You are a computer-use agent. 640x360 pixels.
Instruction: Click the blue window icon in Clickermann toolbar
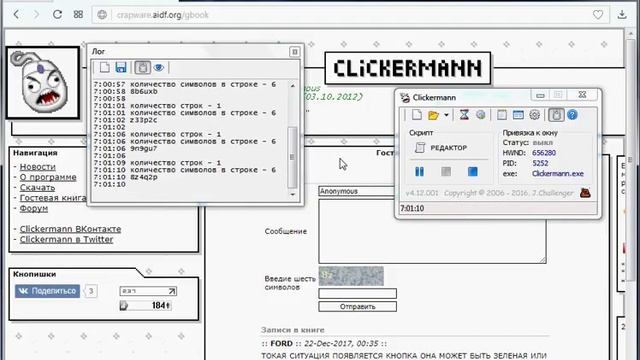click(x=518, y=115)
